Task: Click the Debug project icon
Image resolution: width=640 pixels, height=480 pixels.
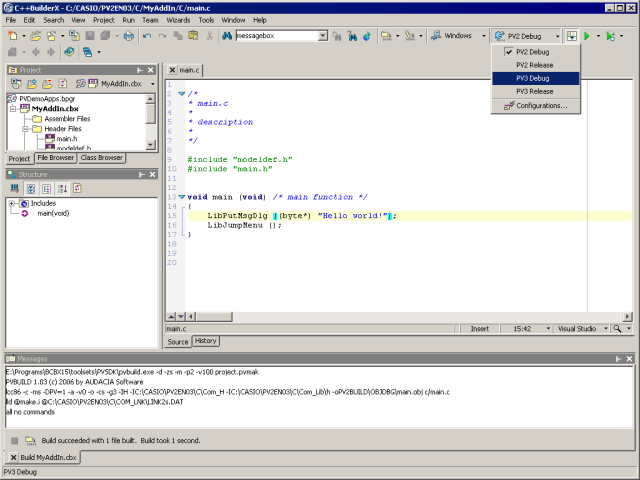Action: coord(611,36)
